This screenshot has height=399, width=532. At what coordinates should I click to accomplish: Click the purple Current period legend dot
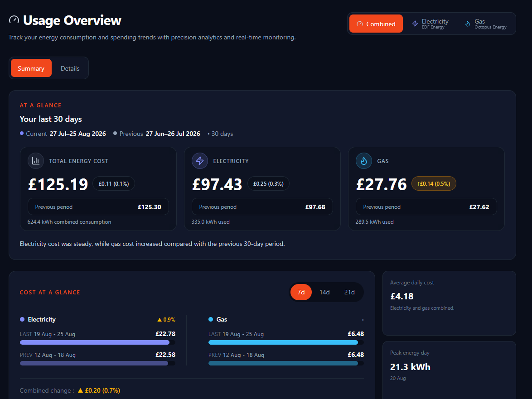coord(22,134)
